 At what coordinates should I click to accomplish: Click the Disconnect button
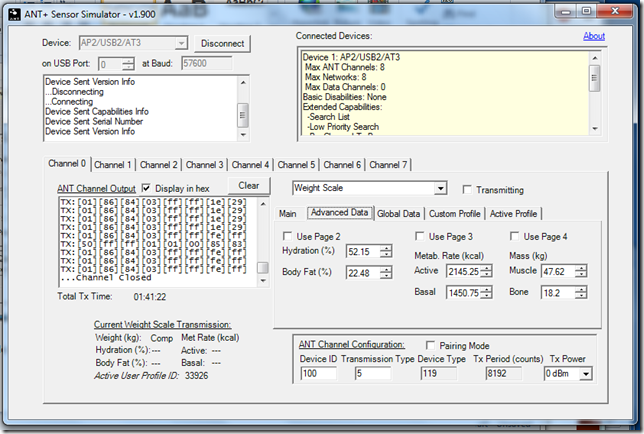tap(221, 43)
